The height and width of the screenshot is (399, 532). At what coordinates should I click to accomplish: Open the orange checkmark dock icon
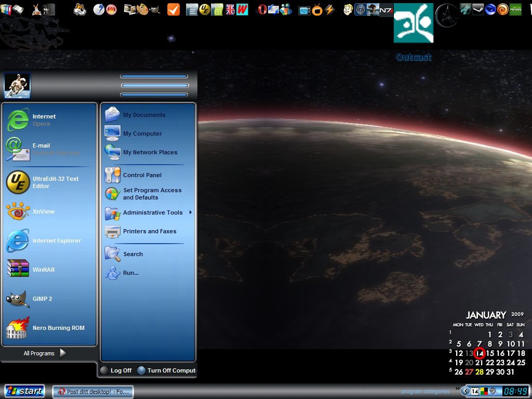(x=174, y=9)
